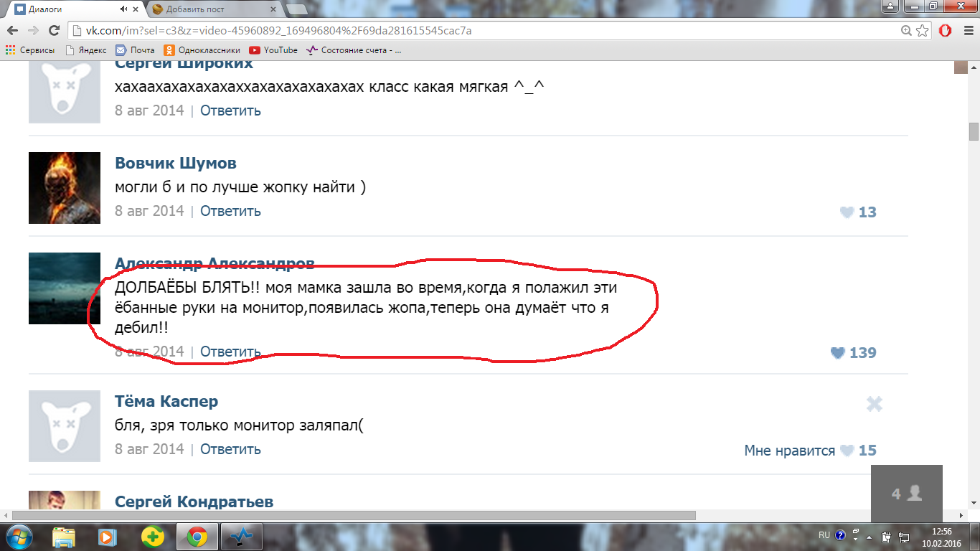The height and width of the screenshot is (551, 980).
Task: Show hidden system tray icons
Action: tap(870, 536)
